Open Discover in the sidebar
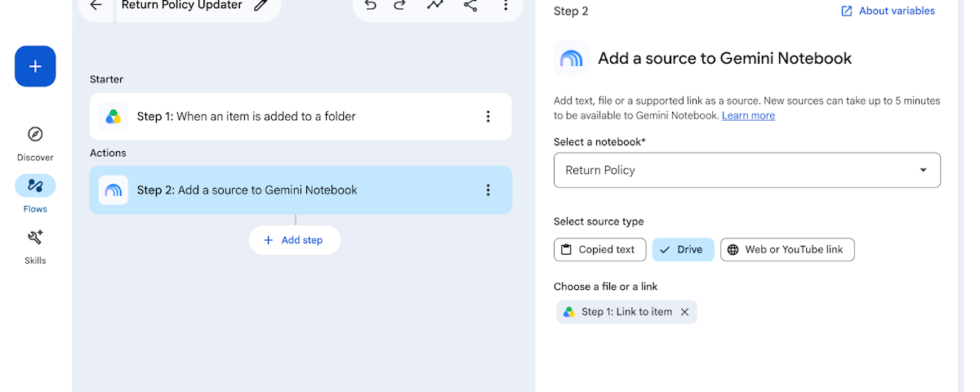Screen dimensions: 980x392 coord(35,143)
